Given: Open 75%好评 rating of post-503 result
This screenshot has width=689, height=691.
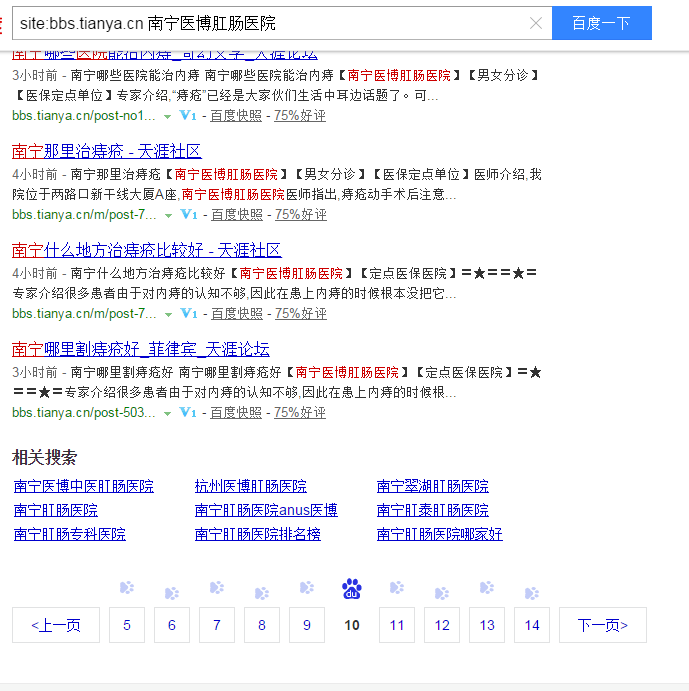Looking at the screenshot, I should click(x=300, y=412).
